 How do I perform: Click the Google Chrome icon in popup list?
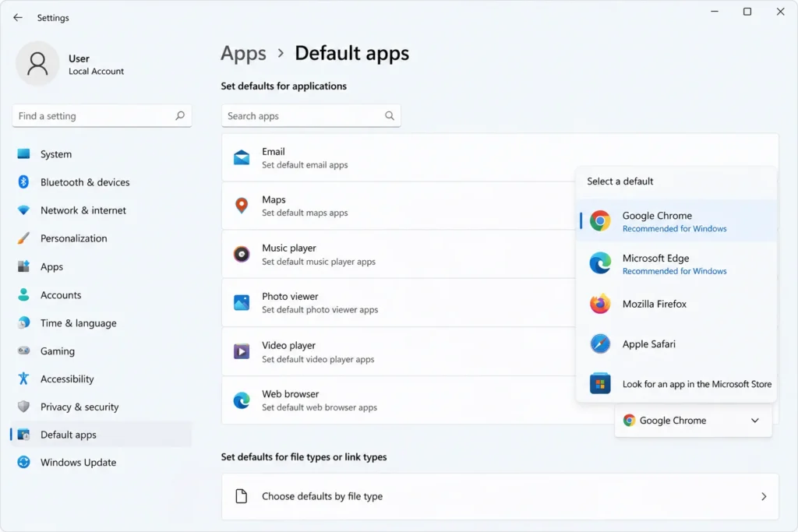600,220
